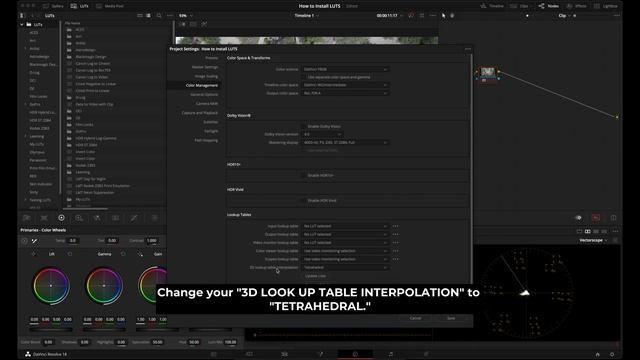Switch LUTs browser to list view
Viewport: 640px width, 360px height.
coord(148,16)
